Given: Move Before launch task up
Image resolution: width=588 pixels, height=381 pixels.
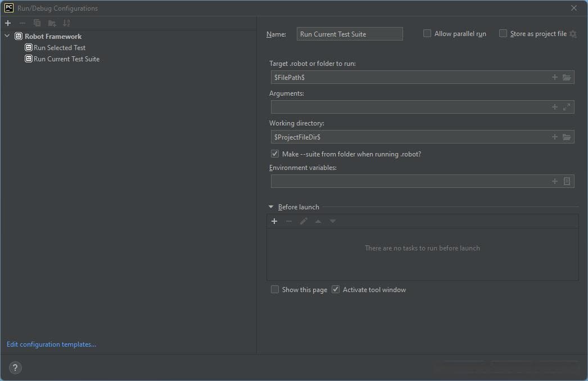Looking at the screenshot, I should coord(318,221).
